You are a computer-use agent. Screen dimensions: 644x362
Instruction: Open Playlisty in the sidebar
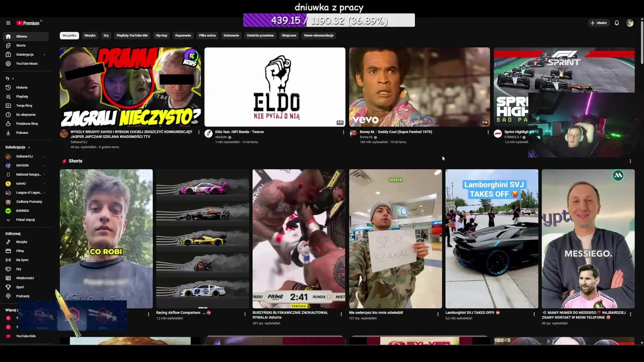26,97
